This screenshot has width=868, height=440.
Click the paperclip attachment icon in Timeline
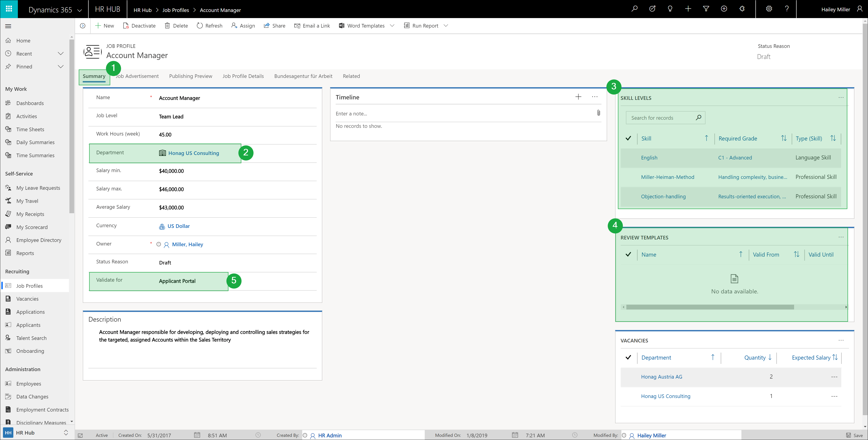click(598, 113)
